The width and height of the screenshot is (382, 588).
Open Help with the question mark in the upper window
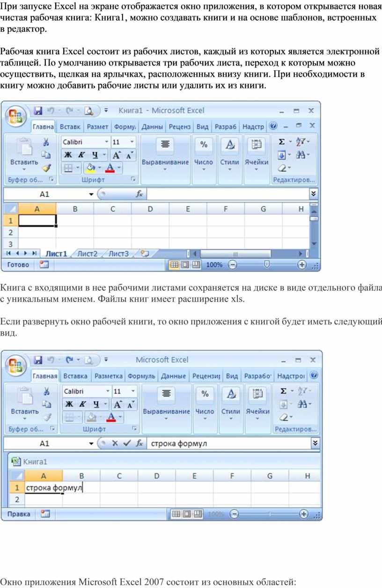point(273,126)
